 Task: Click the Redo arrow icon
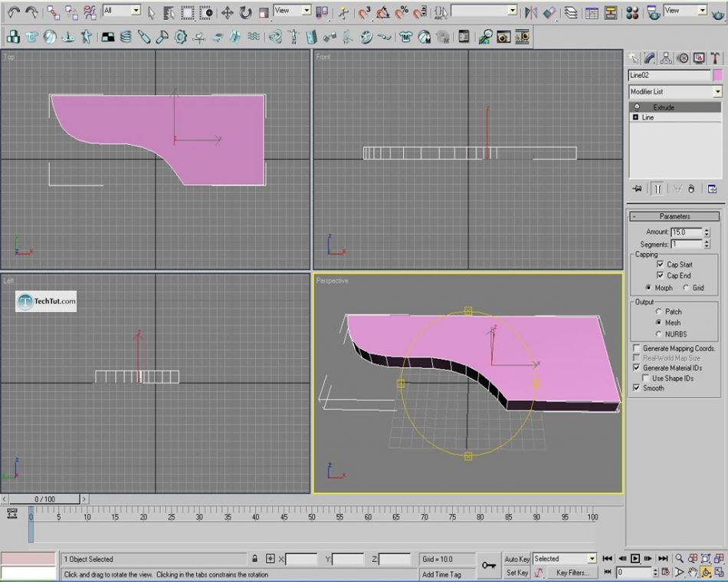coord(31,12)
